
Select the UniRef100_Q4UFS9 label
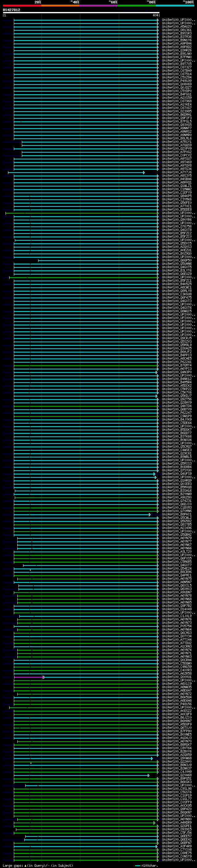pyautogui.click(x=177, y=474)
